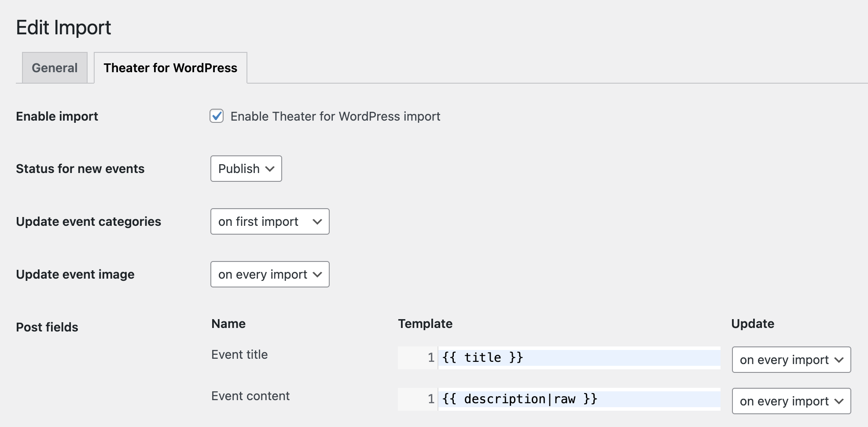Open Event content update frequency dropdown
868x427 pixels.
(791, 401)
